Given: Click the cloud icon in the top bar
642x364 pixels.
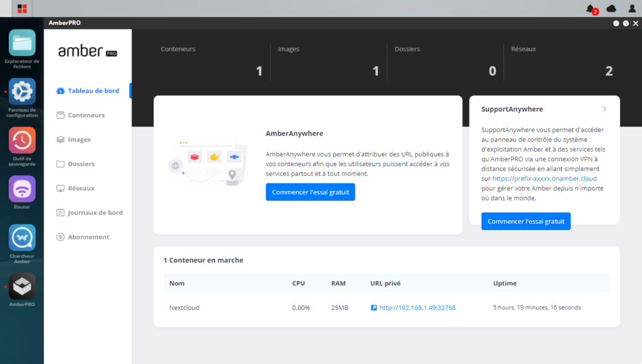Looking at the screenshot, I should 611,8.
